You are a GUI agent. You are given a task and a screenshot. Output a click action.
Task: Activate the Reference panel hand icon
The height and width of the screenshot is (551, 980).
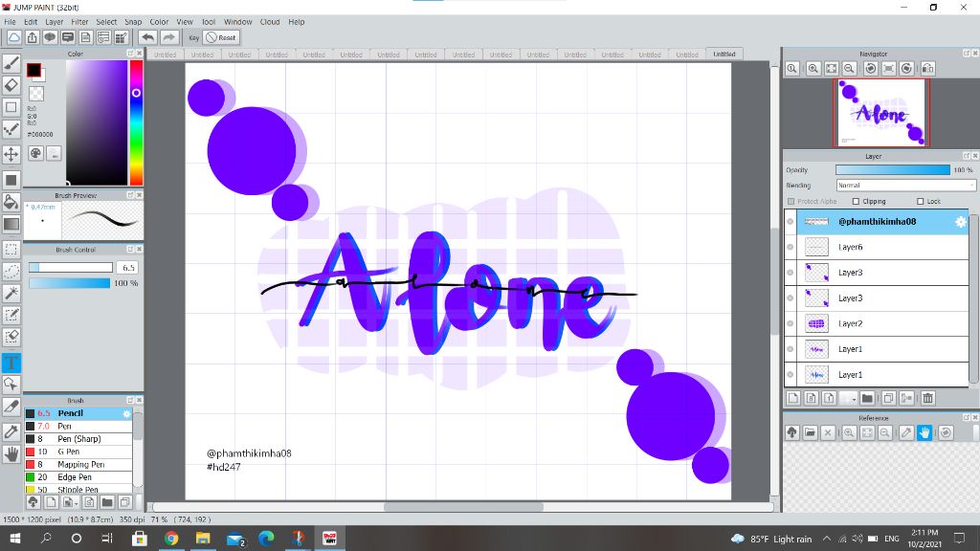(925, 432)
